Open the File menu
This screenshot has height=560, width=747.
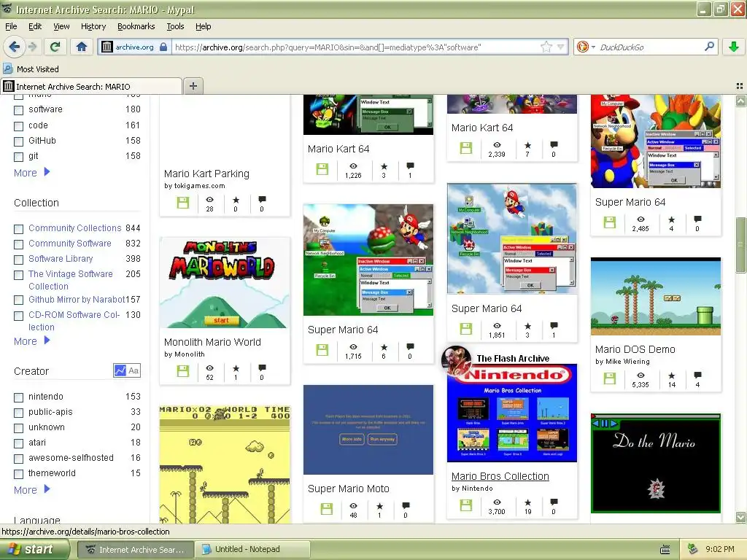11,26
